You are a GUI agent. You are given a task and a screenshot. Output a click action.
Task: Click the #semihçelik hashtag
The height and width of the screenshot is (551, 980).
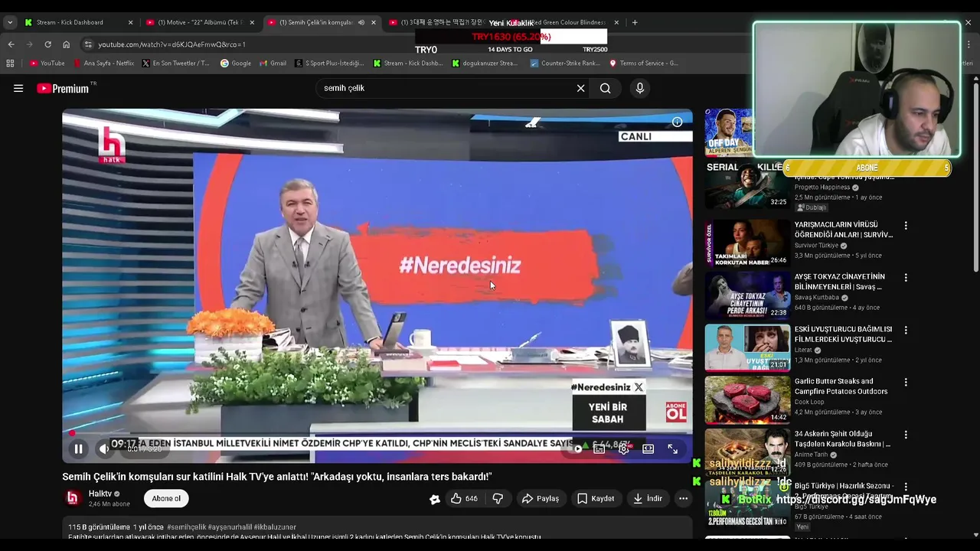point(187,527)
